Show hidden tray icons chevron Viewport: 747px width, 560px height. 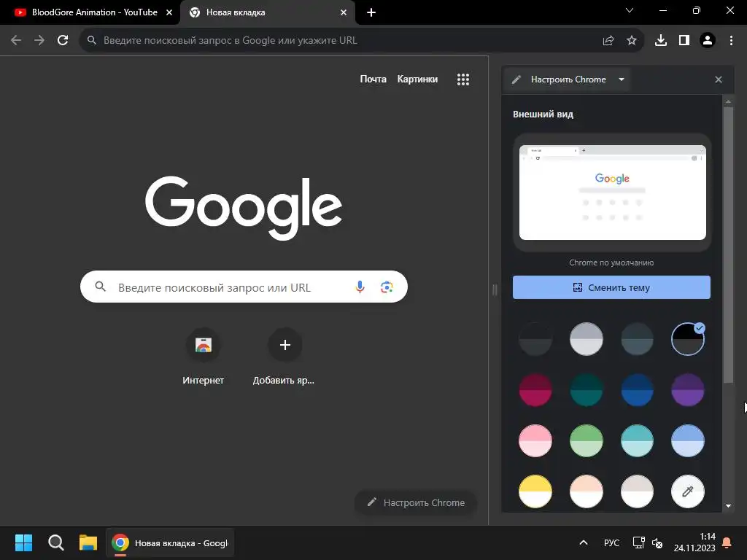pos(583,542)
